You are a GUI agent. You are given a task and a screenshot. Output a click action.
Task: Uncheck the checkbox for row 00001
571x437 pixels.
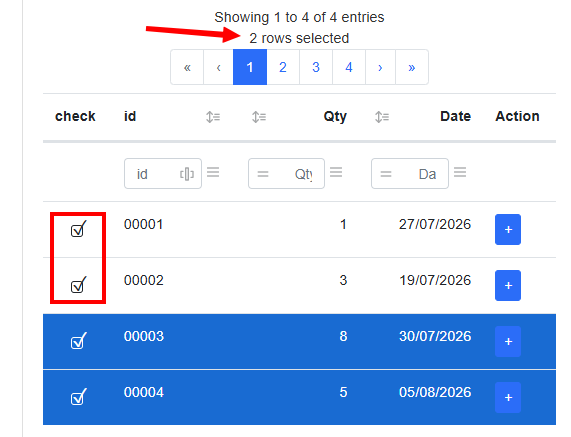[x=78, y=229]
